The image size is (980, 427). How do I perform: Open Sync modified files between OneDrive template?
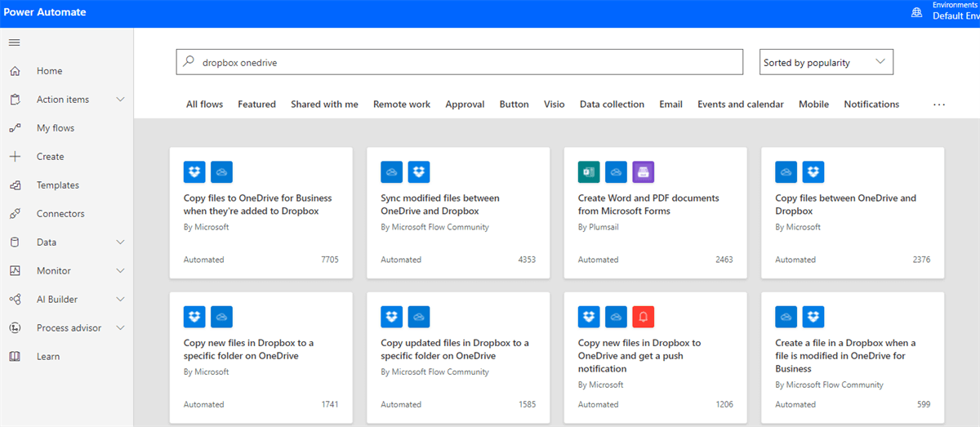tap(440, 204)
